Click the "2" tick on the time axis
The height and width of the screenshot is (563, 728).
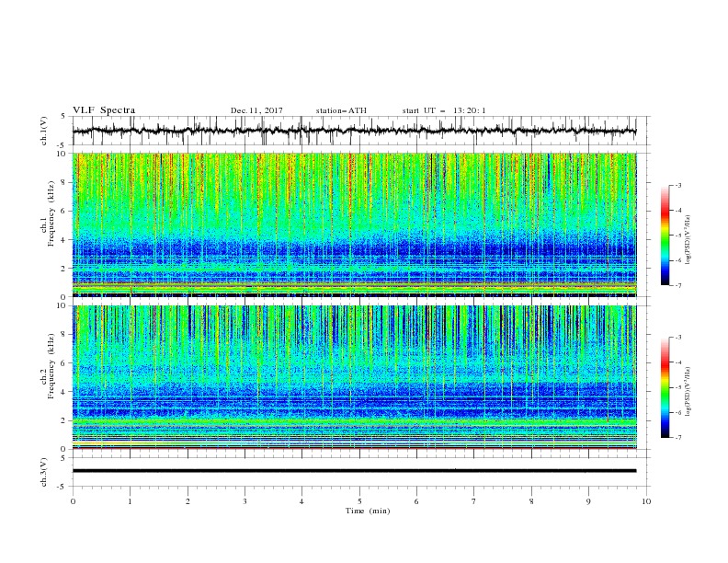coord(188,501)
